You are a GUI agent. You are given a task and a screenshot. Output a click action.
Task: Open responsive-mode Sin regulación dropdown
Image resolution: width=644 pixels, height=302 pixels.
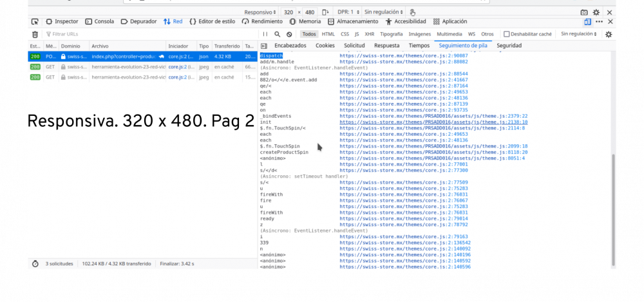pyautogui.click(x=384, y=12)
